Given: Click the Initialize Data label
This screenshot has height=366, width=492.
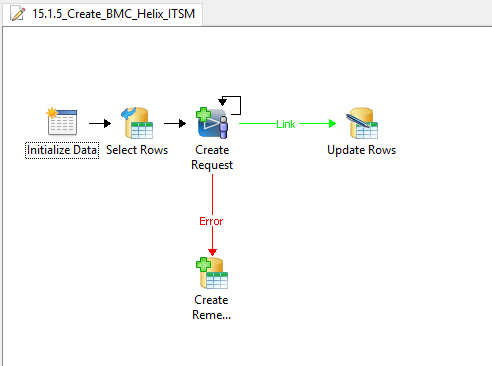Looking at the screenshot, I should coord(62,150).
